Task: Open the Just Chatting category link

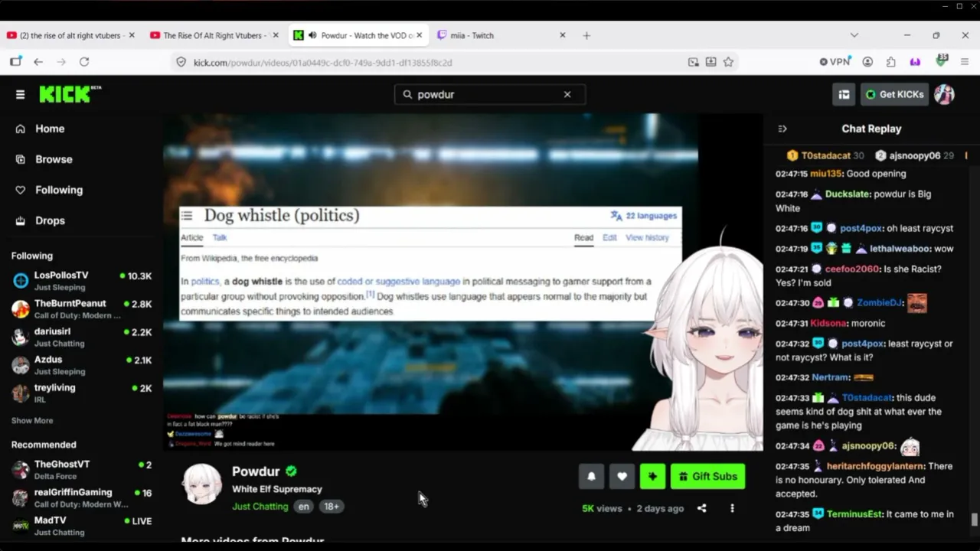Action: pos(260,507)
